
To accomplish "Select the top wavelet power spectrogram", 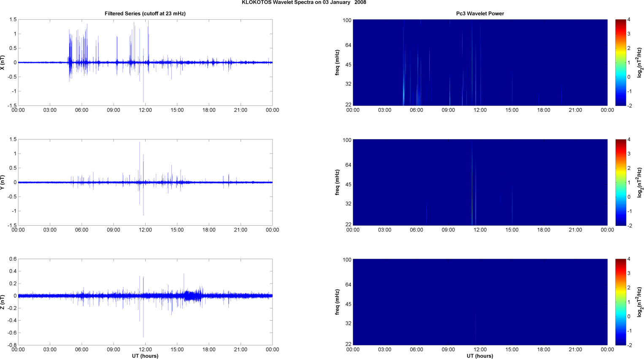I will tap(480, 62).
